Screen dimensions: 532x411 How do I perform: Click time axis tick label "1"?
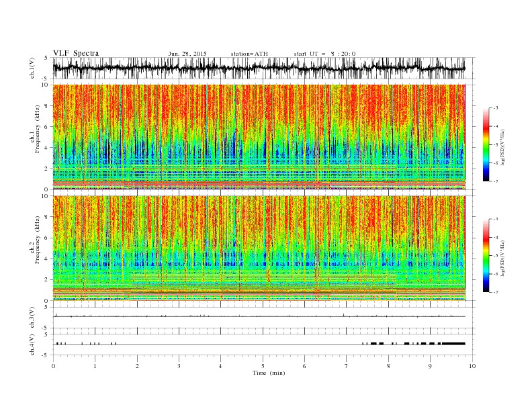95,366
